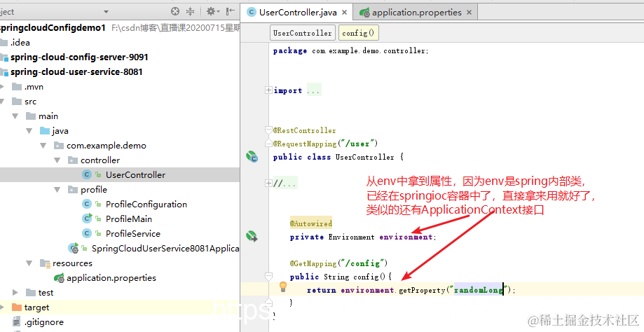Image resolution: width=644 pixels, height=332 pixels.
Task: Close the UserController.java tab
Action: pyautogui.click(x=344, y=13)
